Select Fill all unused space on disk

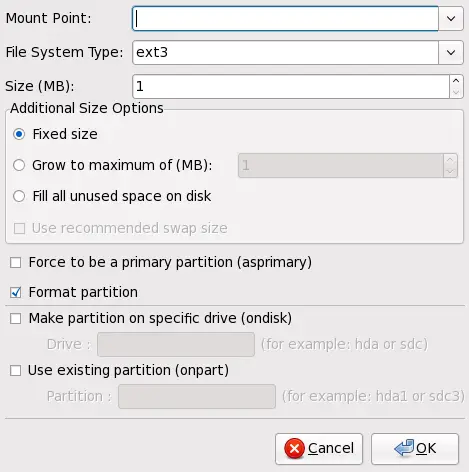point(19,196)
